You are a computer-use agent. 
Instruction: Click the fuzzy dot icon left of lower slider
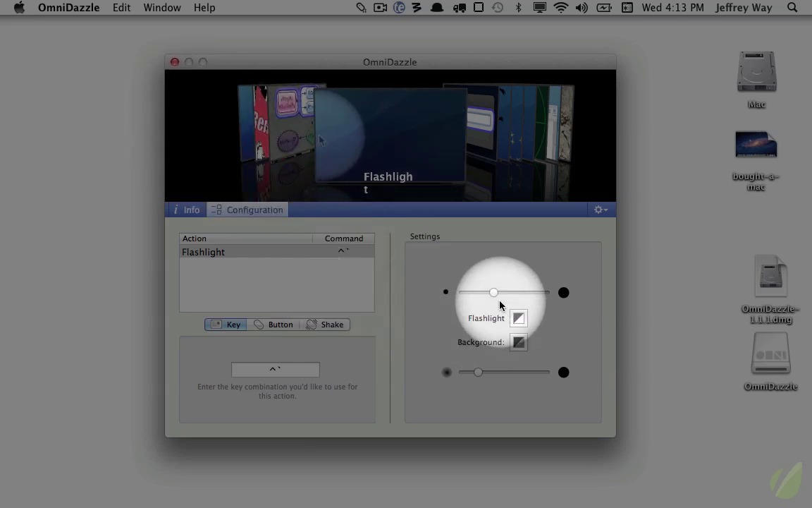[446, 373]
